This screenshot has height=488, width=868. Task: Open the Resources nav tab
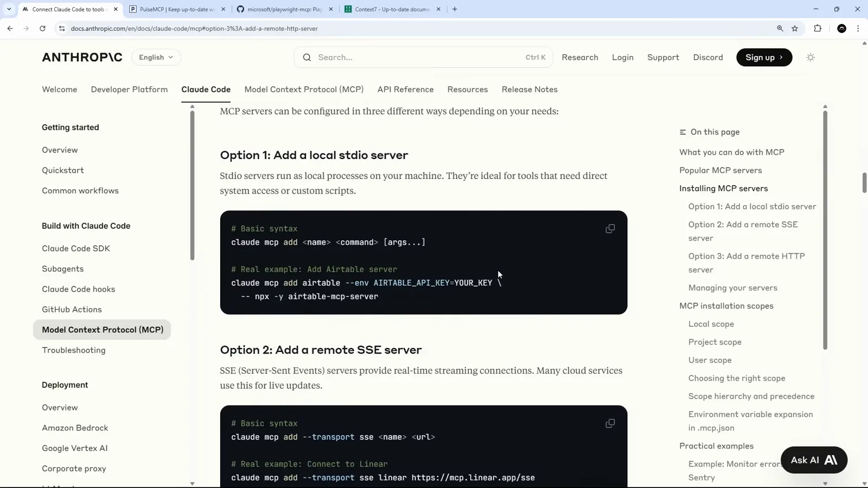468,89
